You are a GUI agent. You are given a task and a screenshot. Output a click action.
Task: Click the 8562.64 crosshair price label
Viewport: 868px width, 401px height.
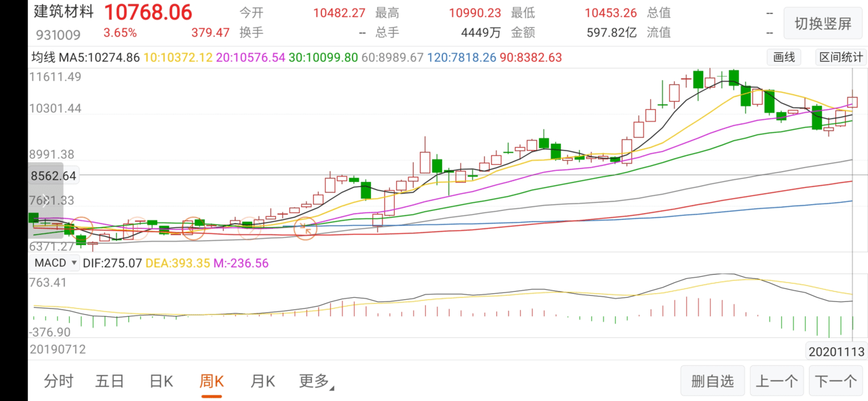coord(53,176)
